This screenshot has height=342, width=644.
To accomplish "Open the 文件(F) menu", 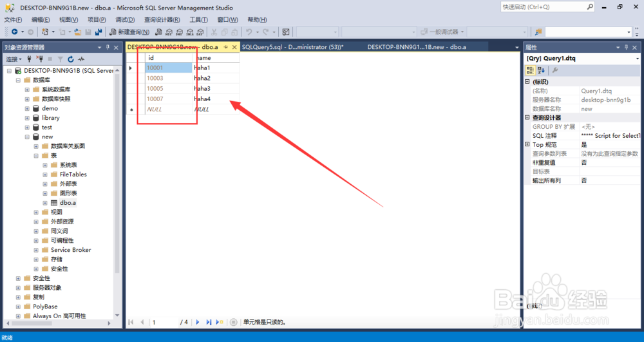I will (x=13, y=20).
